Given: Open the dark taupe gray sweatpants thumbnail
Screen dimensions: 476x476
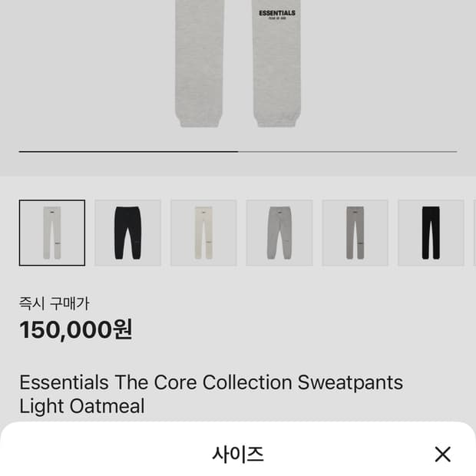Looking at the screenshot, I should (355, 233).
